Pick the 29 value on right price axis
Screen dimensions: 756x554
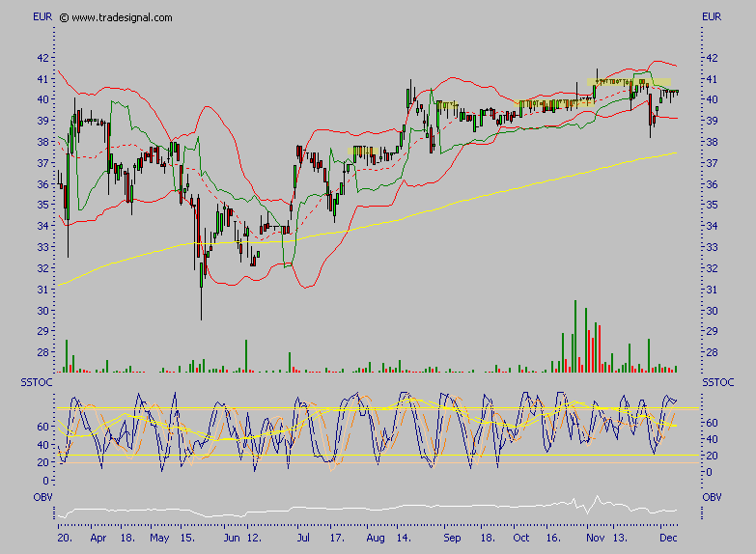pyautogui.click(x=712, y=331)
